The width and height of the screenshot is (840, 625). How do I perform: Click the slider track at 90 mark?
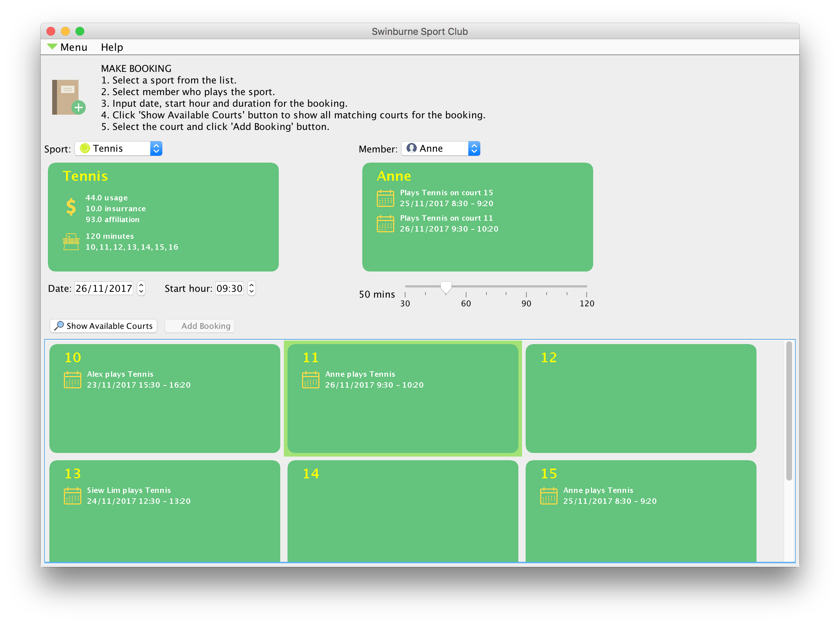(x=526, y=286)
